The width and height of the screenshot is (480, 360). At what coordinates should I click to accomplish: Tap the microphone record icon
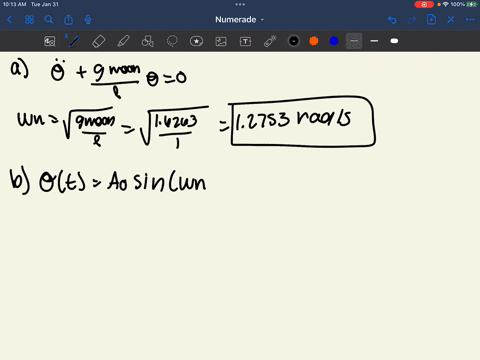click(88, 20)
